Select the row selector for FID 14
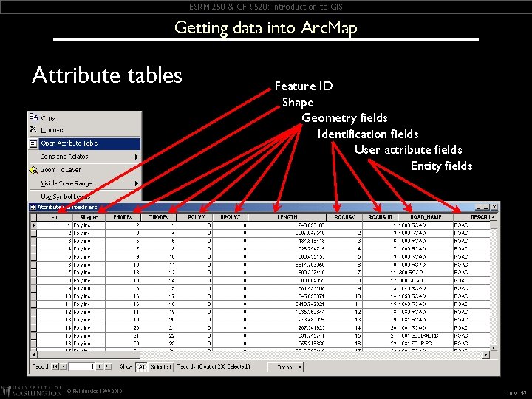532x399 pixels. tap(33, 328)
